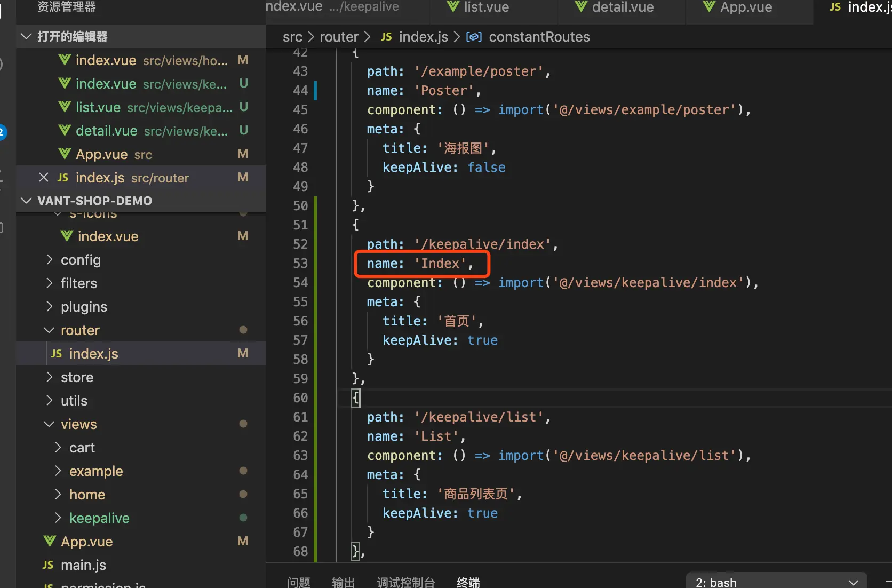Click the index.js breadcrumb label
This screenshot has height=588, width=892.
pos(424,37)
